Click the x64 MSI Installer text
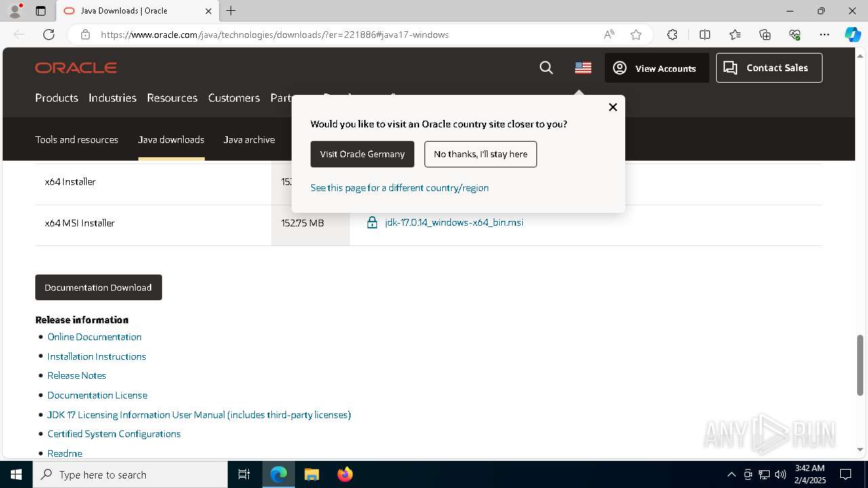The width and height of the screenshot is (868, 488). click(x=79, y=223)
